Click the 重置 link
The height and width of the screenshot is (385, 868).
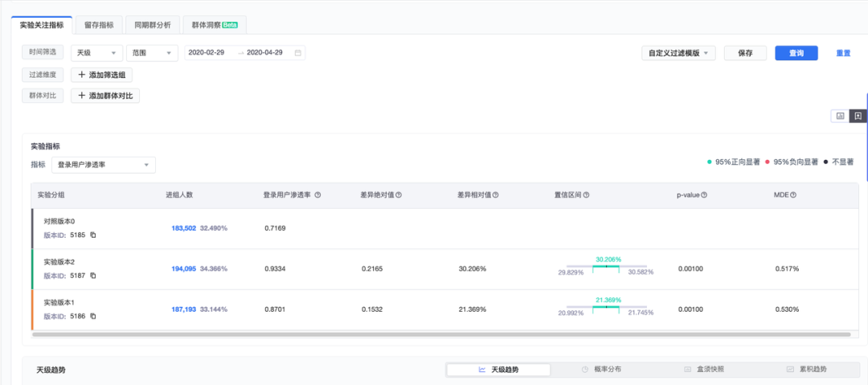coord(843,53)
